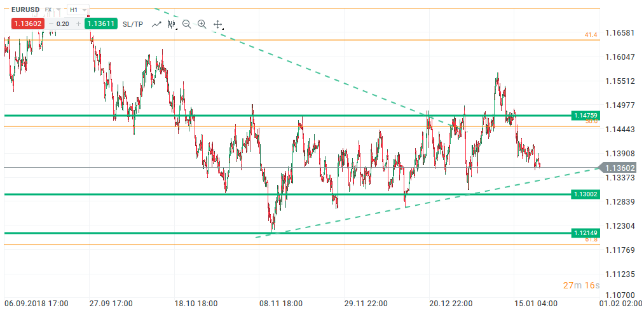Click the 27m 16s candle countdown timer
Screen dimensions: 644x310
[x=581, y=285]
